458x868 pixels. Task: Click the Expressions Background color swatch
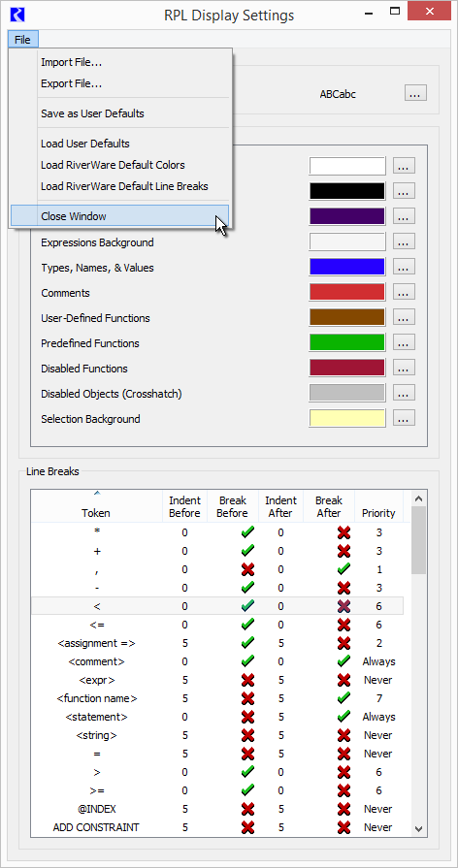click(x=347, y=241)
